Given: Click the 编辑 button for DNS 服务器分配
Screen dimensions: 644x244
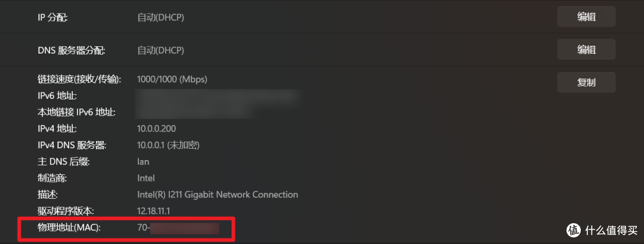Looking at the screenshot, I should [586, 49].
